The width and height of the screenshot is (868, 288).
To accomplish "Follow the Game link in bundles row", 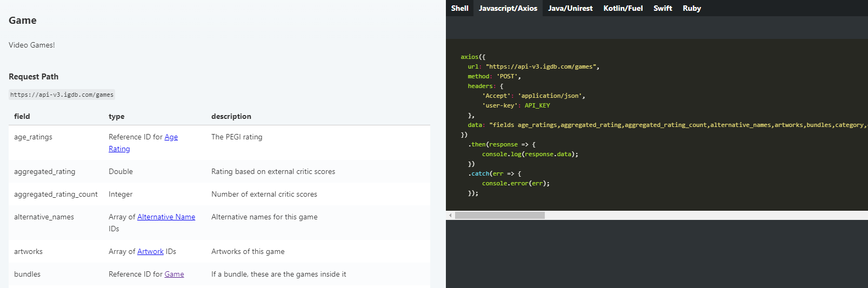I will tap(174, 274).
